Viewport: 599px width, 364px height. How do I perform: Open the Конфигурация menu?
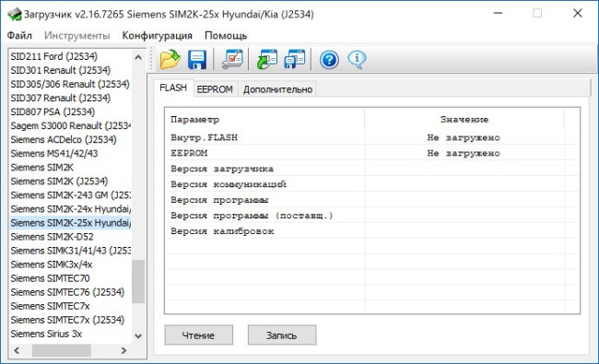[157, 36]
